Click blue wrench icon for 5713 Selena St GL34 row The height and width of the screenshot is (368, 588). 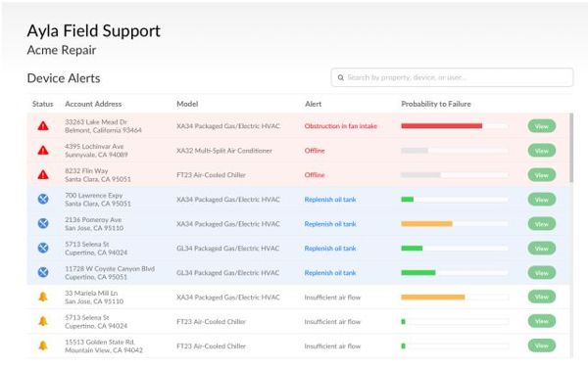(x=43, y=248)
